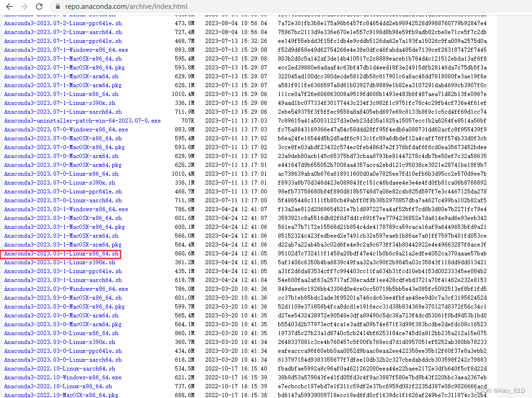The image size is (532, 398).
Task: Download Anaconda3-2023.07-1-MacOSX-arm64.pkg
Action: [63, 85]
